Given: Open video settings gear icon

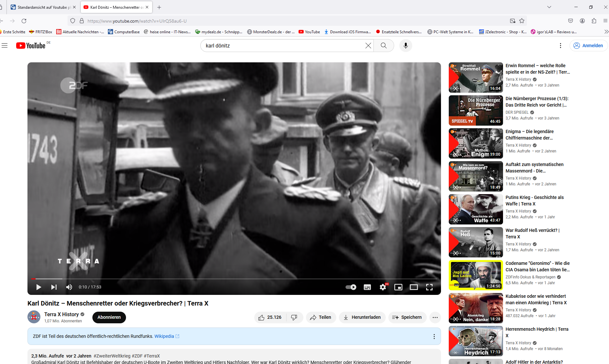Looking at the screenshot, I should coord(383,287).
